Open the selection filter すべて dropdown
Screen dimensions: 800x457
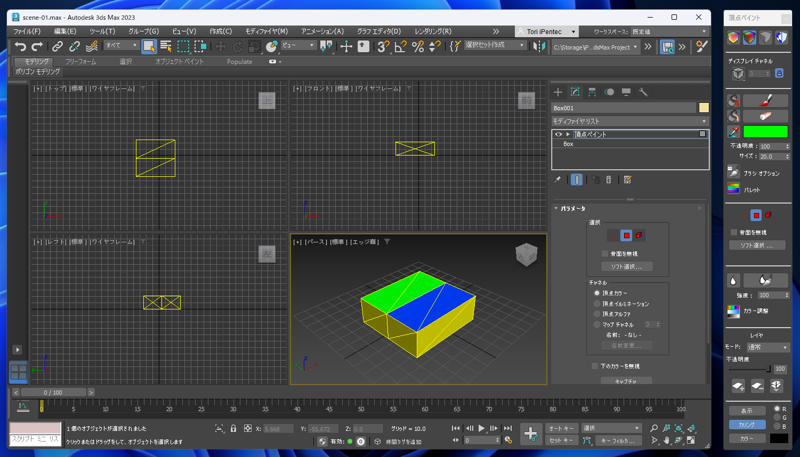[x=121, y=45]
